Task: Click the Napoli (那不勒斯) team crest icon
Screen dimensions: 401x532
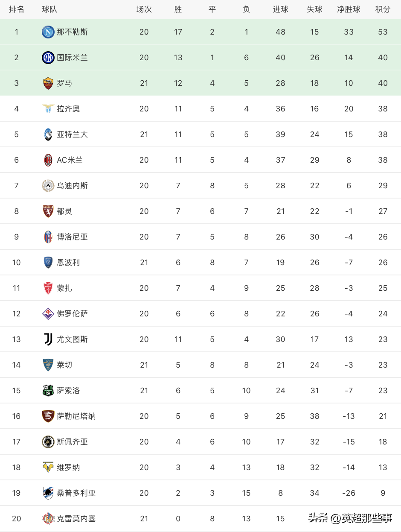Action: pyautogui.click(x=48, y=32)
